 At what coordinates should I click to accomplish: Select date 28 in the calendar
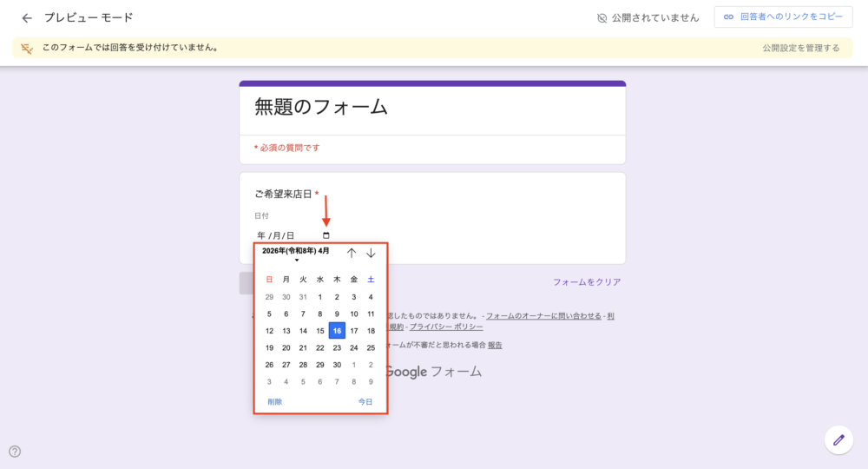pos(303,365)
